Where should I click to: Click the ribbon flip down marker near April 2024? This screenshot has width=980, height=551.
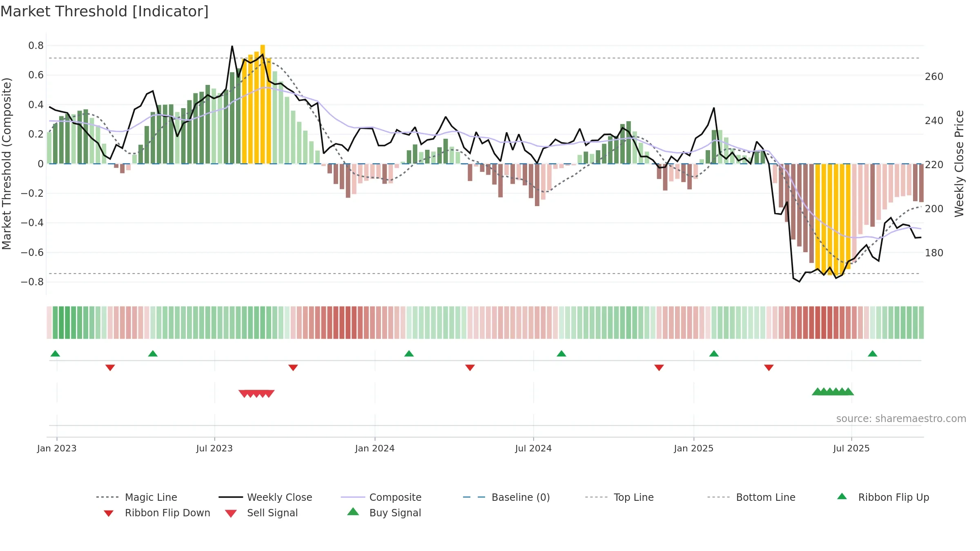(470, 368)
